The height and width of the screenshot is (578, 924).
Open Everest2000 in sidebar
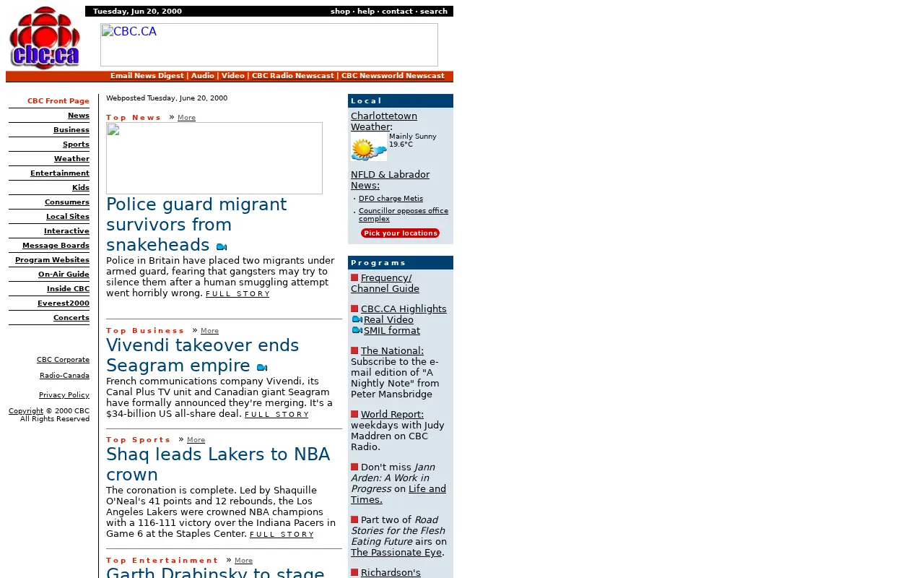coord(64,303)
